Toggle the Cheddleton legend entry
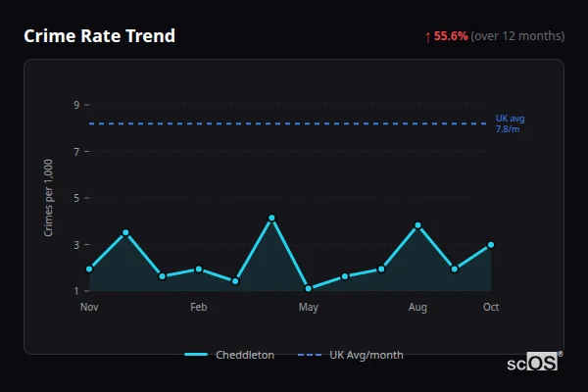This screenshot has width=588, height=392. (229, 355)
